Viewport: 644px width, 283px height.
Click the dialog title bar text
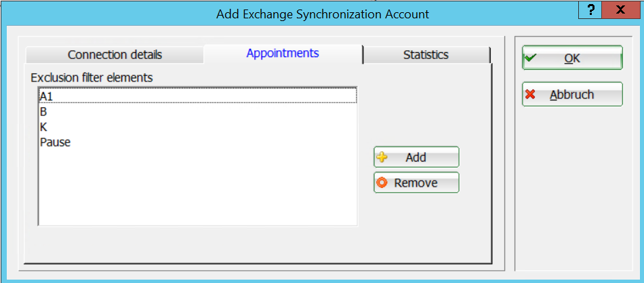322,14
